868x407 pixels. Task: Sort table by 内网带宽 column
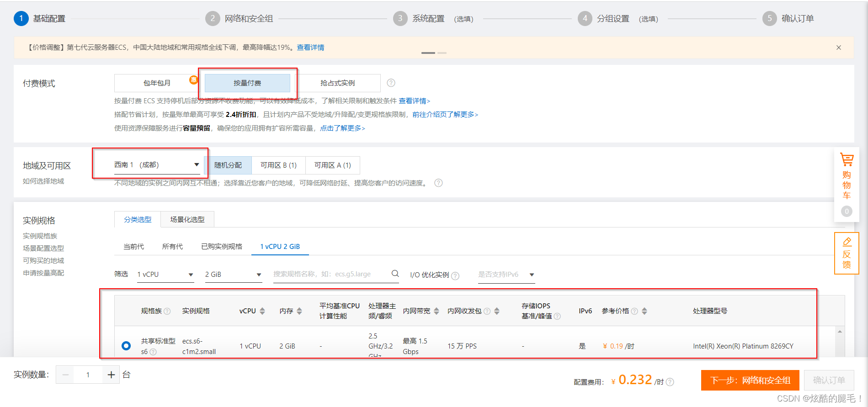[x=437, y=311]
